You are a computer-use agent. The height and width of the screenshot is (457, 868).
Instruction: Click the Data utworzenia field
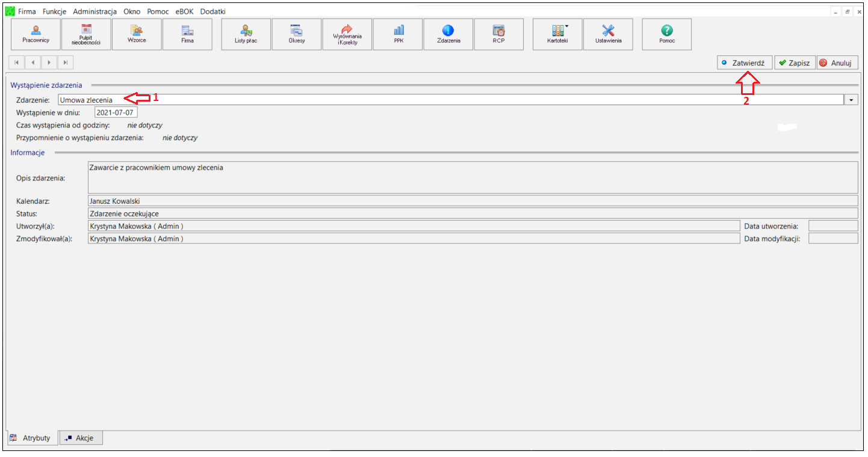pyautogui.click(x=833, y=226)
